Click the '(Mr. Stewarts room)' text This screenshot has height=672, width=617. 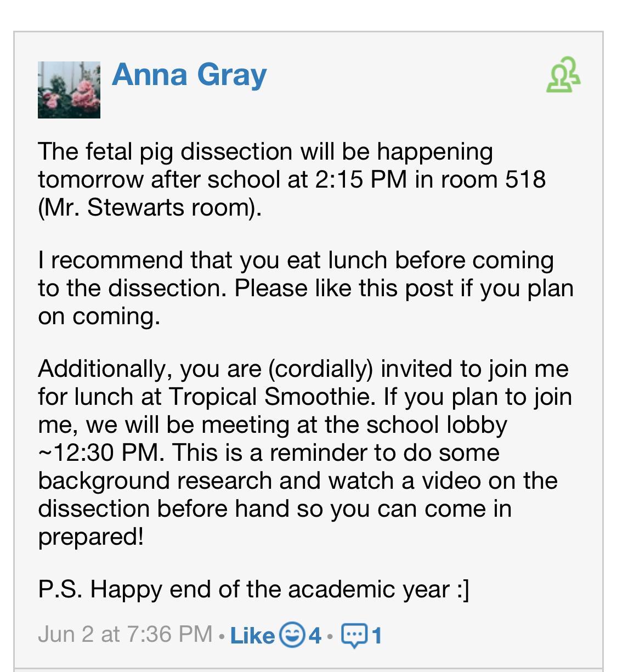[x=149, y=207]
